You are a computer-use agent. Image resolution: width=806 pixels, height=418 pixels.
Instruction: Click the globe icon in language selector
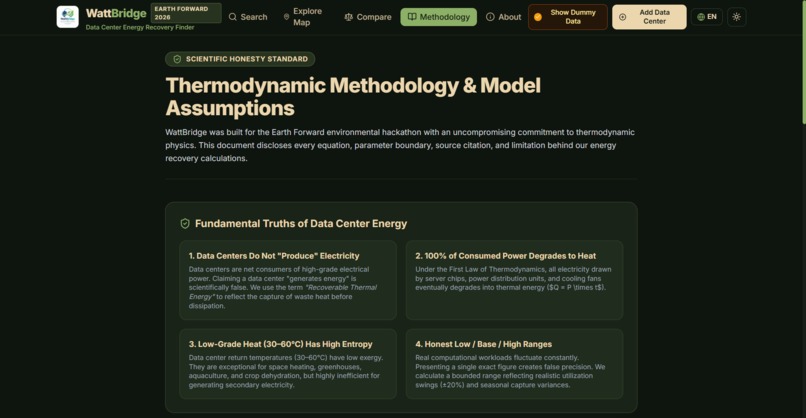701,17
